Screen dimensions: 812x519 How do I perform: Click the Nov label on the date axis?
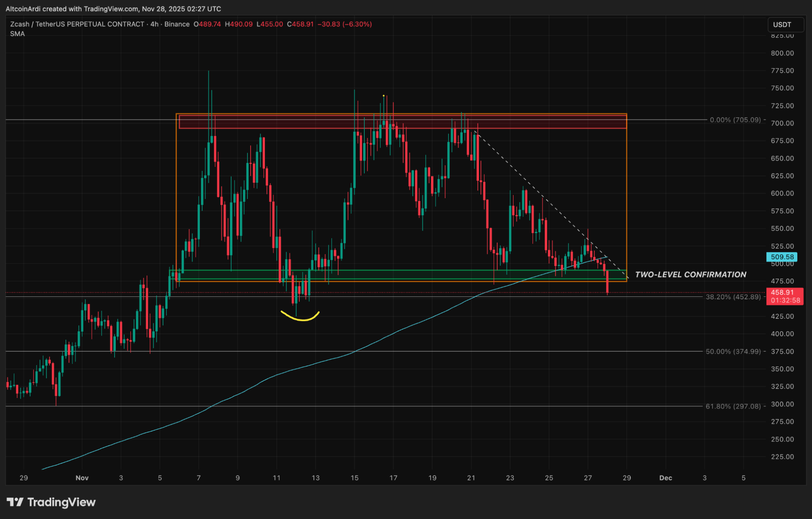[x=82, y=478]
